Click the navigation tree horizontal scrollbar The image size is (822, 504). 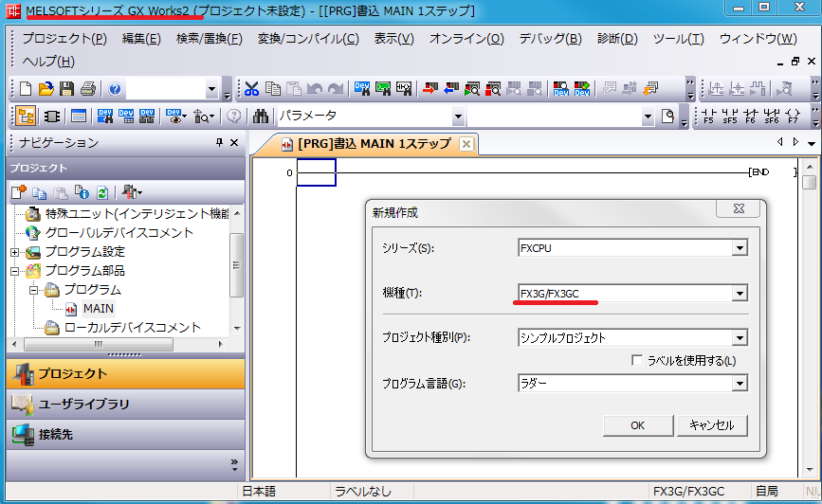[99, 344]
